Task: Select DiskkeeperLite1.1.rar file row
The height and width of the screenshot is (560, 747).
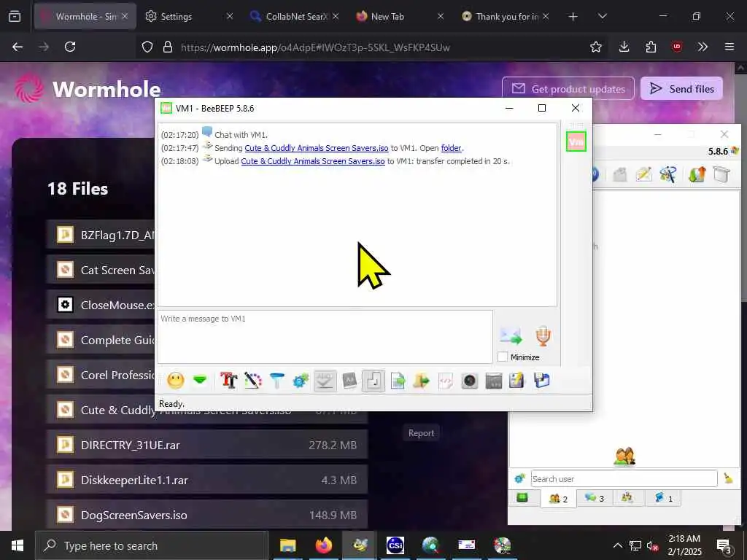Action: [x=206, y=480]
